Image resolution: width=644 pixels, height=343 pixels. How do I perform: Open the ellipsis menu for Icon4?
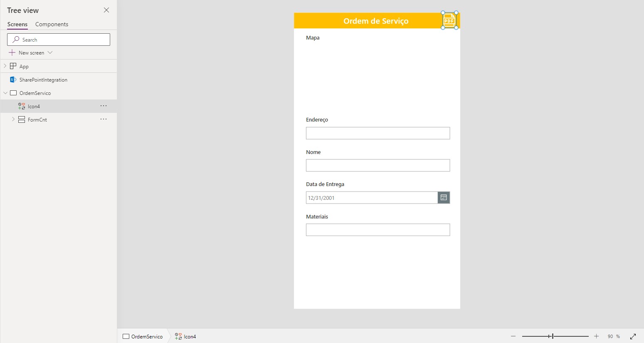coord(103,106)
